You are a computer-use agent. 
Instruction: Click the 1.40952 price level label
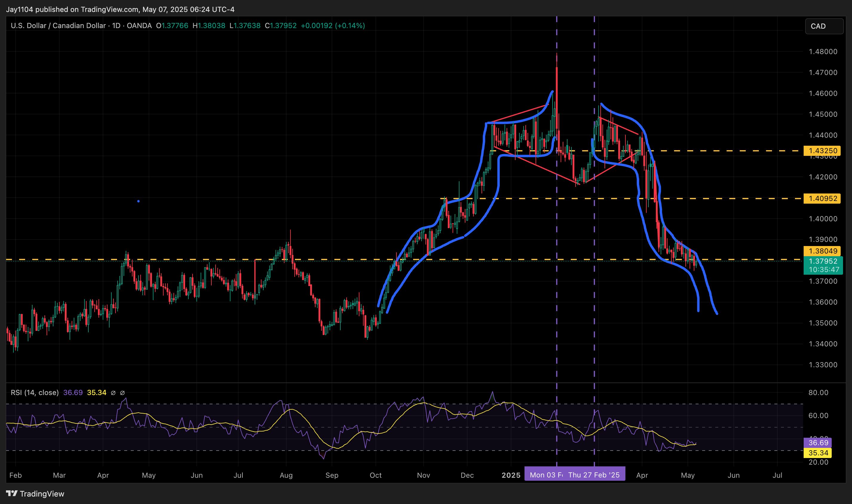click(x=822, y=198)
